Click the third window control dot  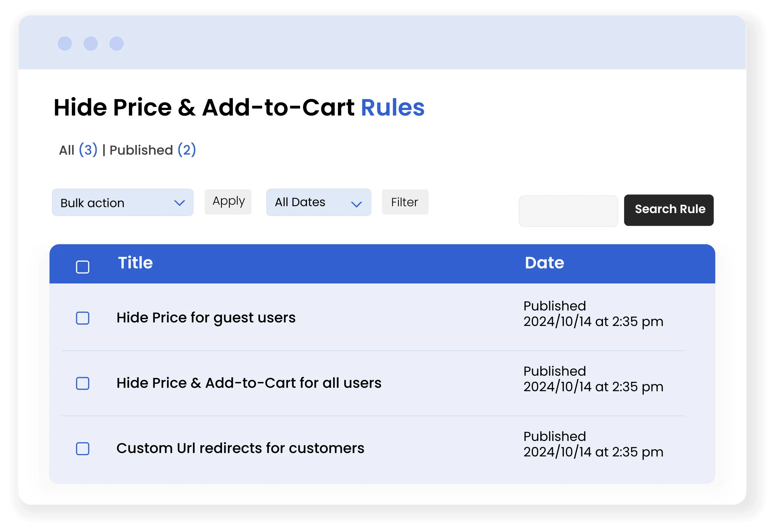pos(116,44)
